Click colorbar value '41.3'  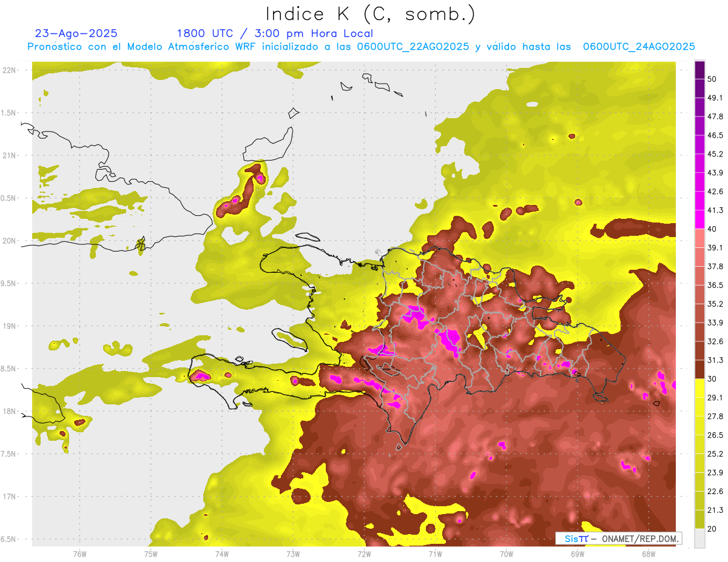(715, 210)
